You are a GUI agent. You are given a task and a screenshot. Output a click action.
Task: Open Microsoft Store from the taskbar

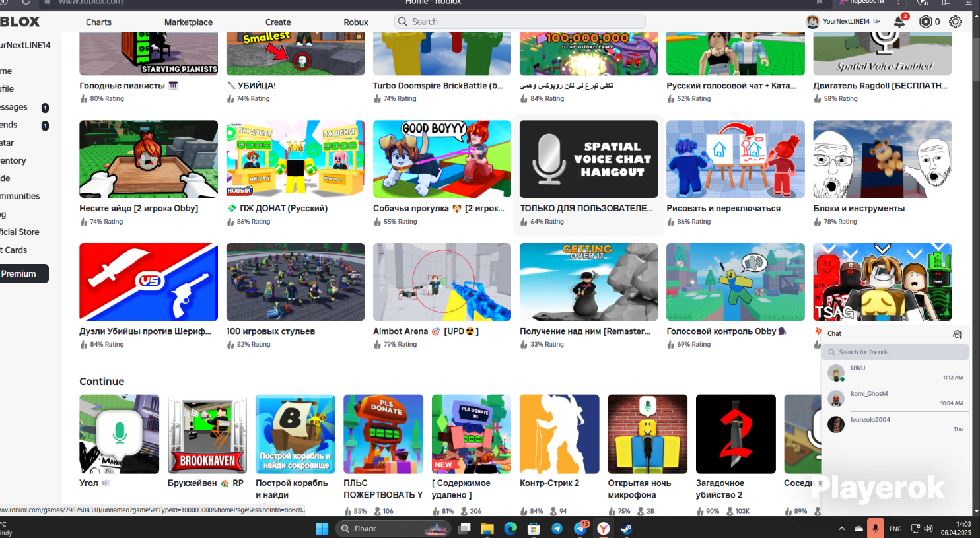pyautogui.click(x=534, y=529)
